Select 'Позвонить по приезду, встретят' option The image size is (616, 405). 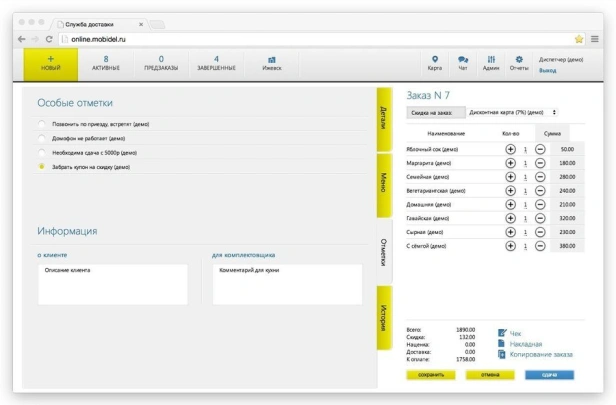coord(42,124)
